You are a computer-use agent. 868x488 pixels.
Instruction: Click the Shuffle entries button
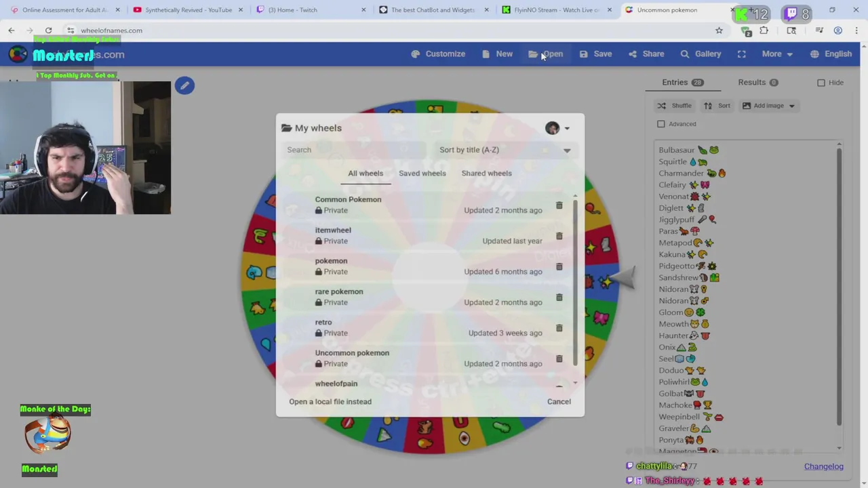pyautogui.click(x=674, y=106)
